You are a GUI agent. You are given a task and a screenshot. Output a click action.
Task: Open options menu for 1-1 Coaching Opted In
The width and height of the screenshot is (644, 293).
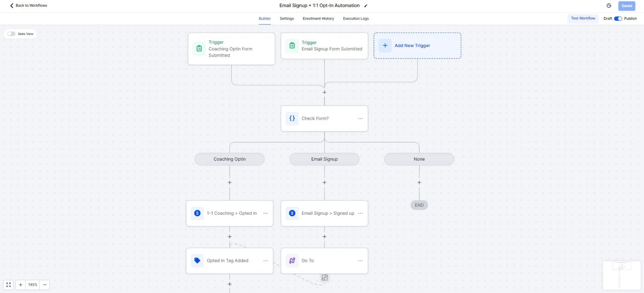click(x=265, y=213)
